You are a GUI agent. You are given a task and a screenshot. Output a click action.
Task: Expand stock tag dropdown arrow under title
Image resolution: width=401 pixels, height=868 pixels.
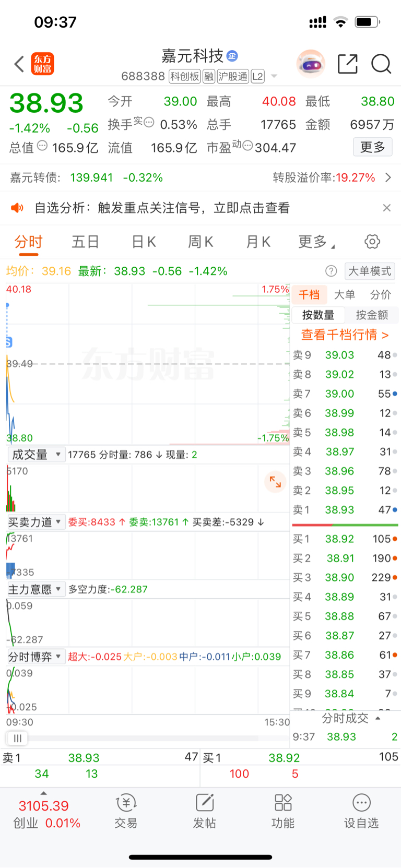pos(274,77)
